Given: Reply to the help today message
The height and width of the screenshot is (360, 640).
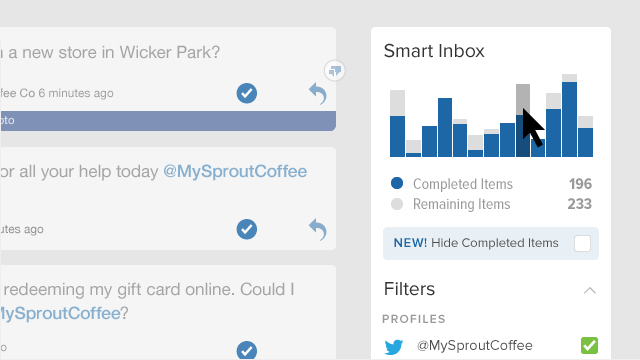Looking at the screenshot, I should (x=318, y=229).
